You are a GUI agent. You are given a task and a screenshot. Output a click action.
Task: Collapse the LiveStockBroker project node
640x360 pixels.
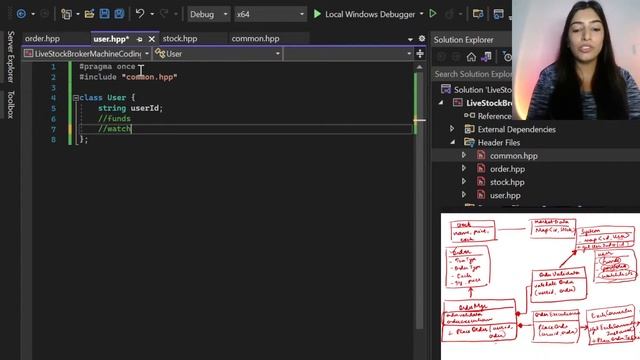(441, 103)
